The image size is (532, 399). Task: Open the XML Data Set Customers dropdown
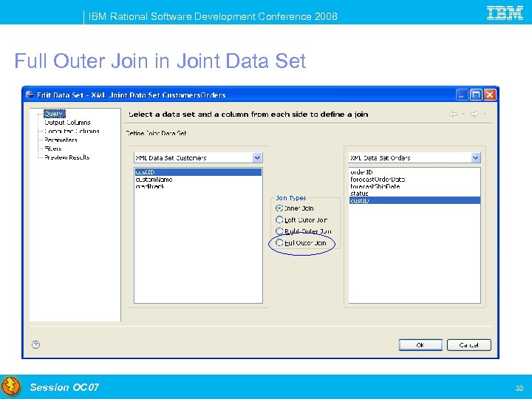tap(257, 158)
